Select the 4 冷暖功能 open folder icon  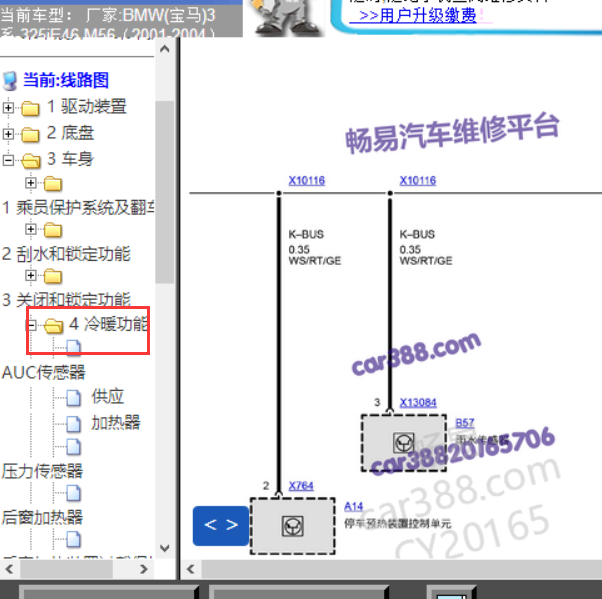click(53, 326)
